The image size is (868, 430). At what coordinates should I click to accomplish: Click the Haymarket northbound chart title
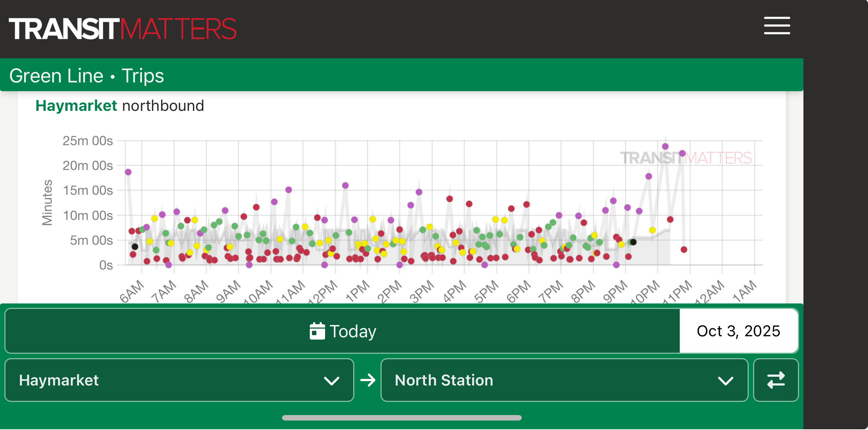[120, 106]
